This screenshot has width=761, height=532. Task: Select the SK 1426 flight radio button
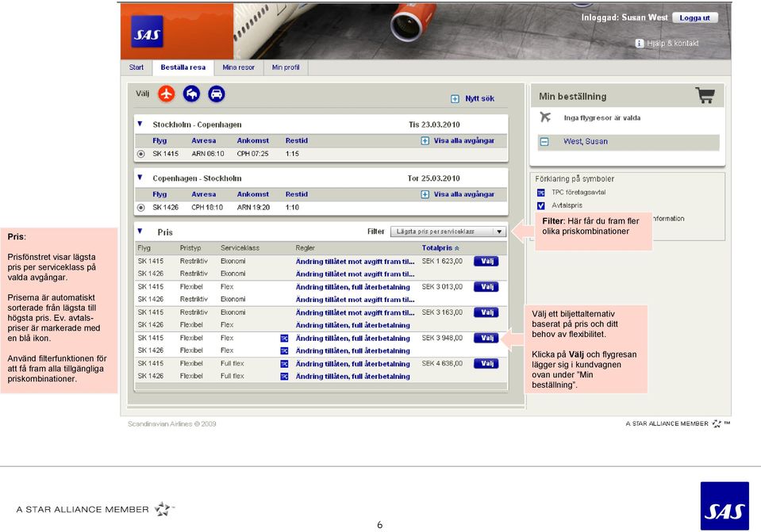tap(141, 208)
